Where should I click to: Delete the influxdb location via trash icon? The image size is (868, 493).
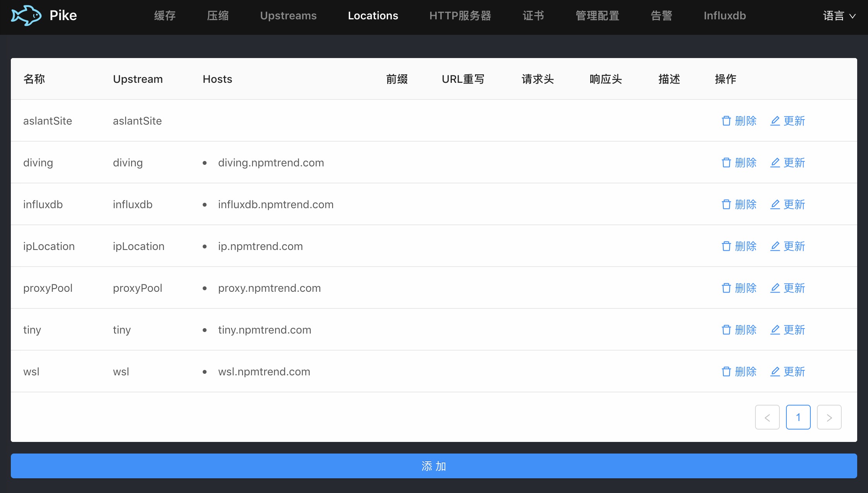(x=726, y=205)
